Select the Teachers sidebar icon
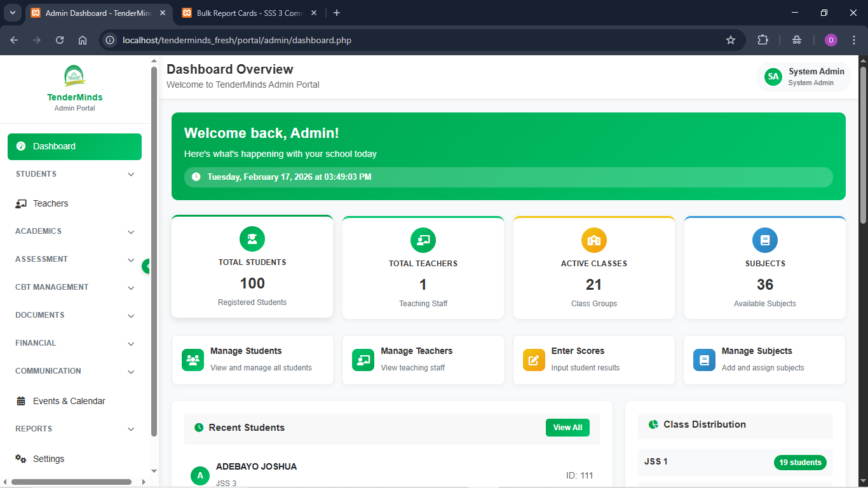The height and width of the screenshot is (488, 868). [x=20, y=203]
